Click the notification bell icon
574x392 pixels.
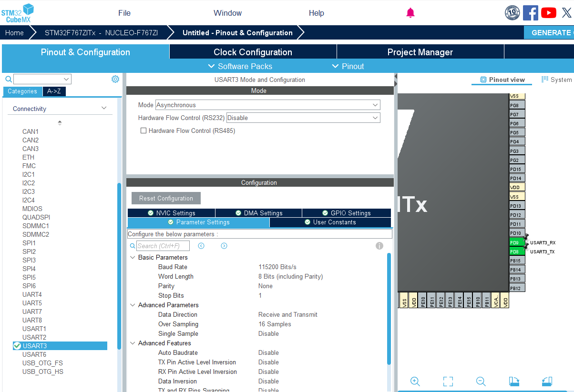[x=410, y=13]
